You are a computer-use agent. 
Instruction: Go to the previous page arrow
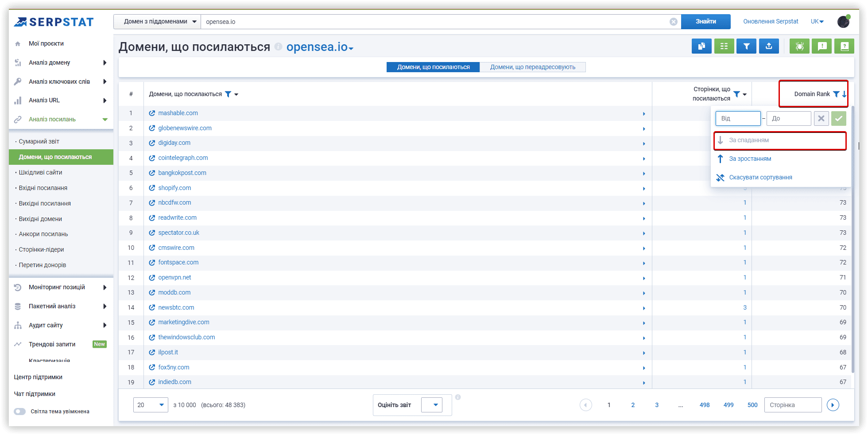click(586, 405)
